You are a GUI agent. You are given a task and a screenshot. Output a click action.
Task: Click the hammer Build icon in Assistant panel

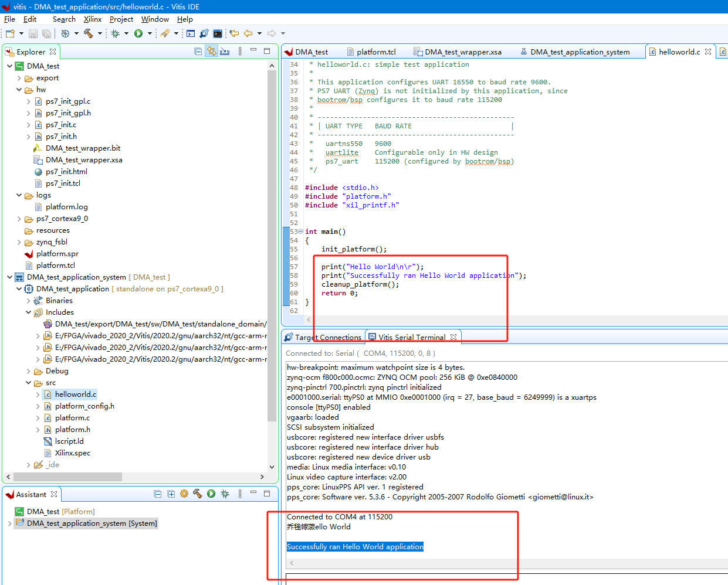tap(198, 494)
